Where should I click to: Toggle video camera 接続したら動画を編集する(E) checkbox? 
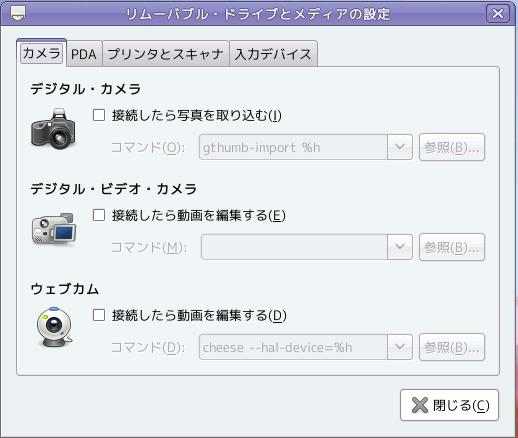pos(99,215)
